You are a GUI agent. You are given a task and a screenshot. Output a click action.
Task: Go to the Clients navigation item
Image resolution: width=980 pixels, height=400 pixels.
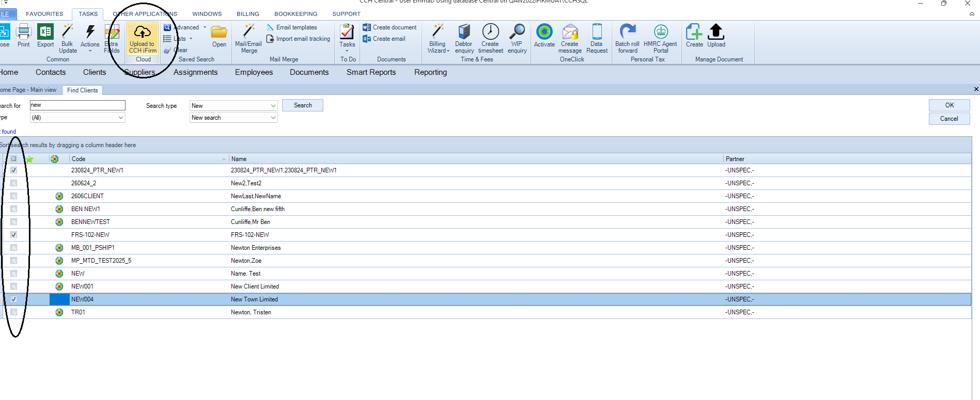pos(95,72)
